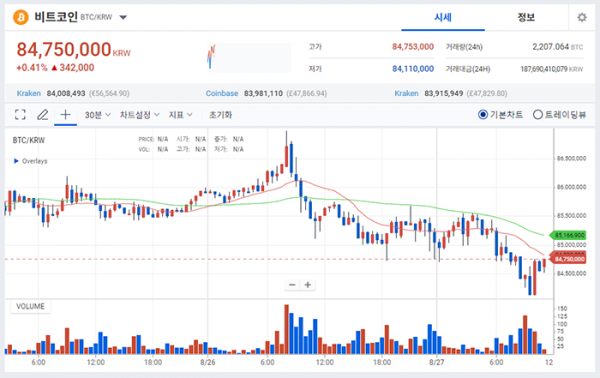Select the pencil drawing tool
The image size is (600, 378).
tap(42, 114)
